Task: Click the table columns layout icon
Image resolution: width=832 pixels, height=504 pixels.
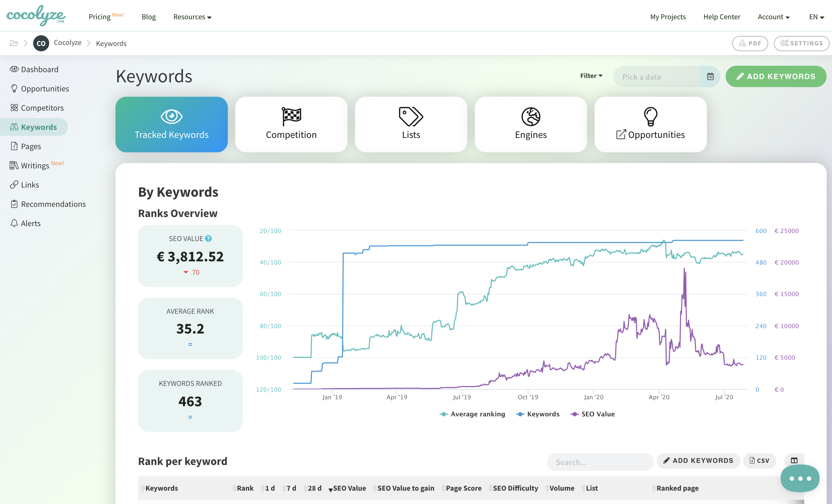Action: (794, 460)
